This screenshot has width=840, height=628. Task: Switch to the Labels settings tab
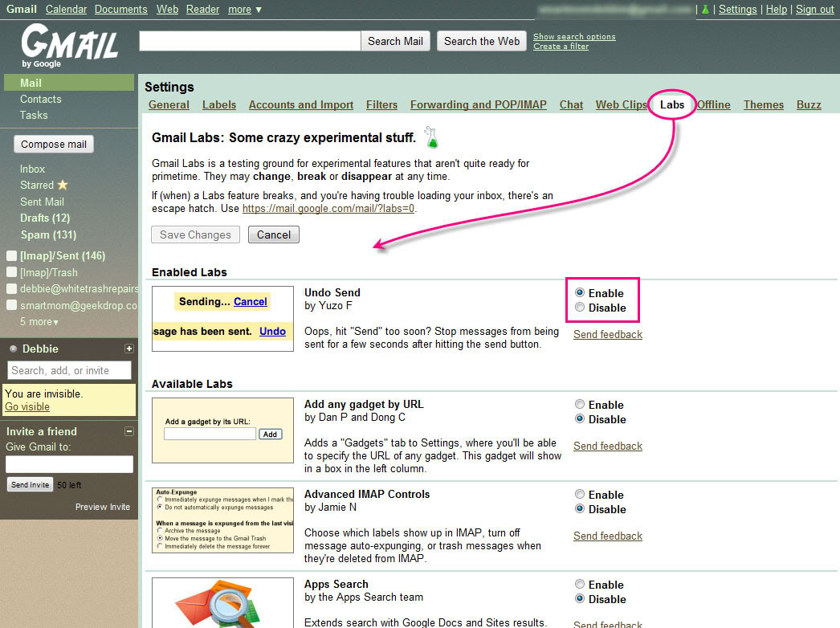pos(219,105)
